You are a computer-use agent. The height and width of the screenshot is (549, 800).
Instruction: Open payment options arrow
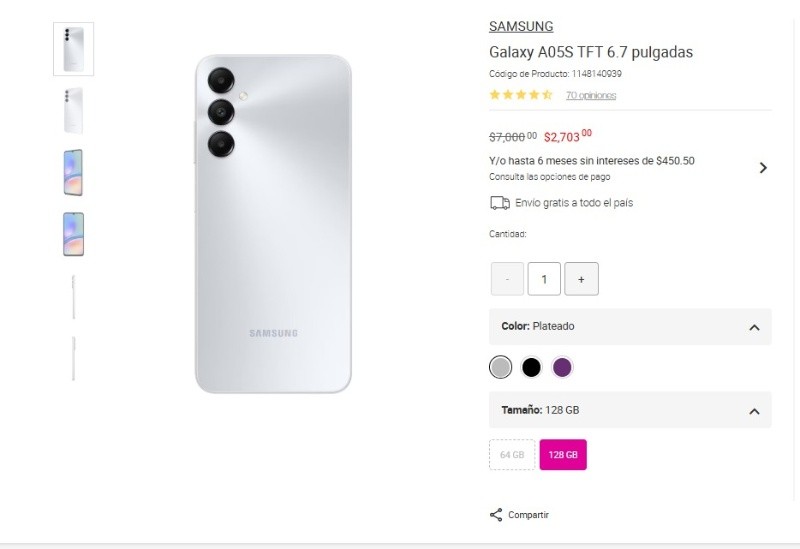[x=763, y=168]
